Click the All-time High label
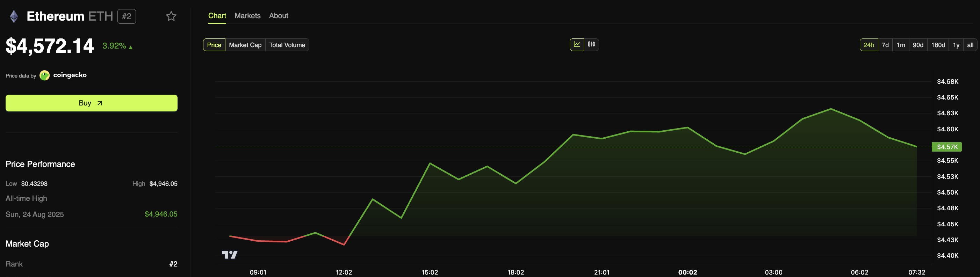 click(26, 198)
